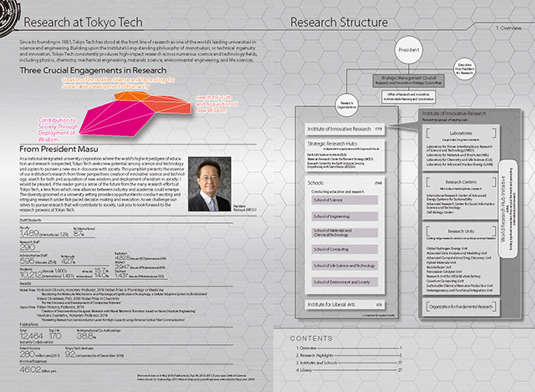
Task: Click 'Search for Truth and Acquisition of New Wisdom' label
Action: [217, 104]
